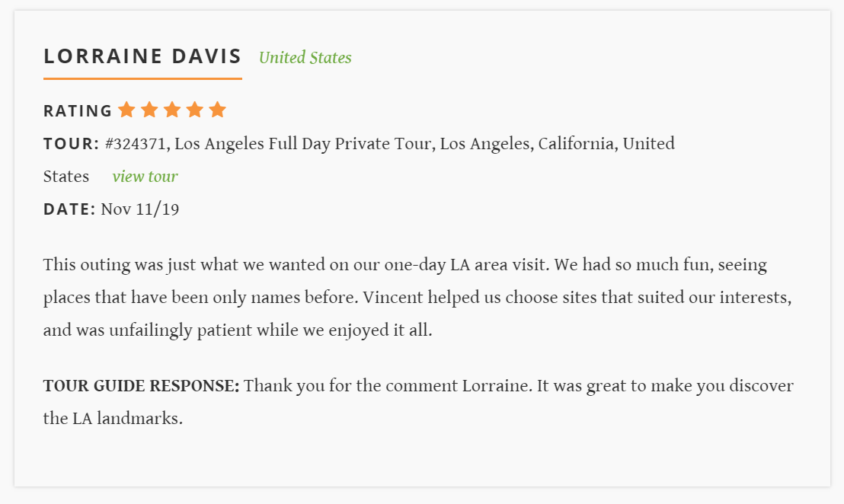Click the DATE label
The height and width of the screenshot is (504, 844).
click(69, 209)
